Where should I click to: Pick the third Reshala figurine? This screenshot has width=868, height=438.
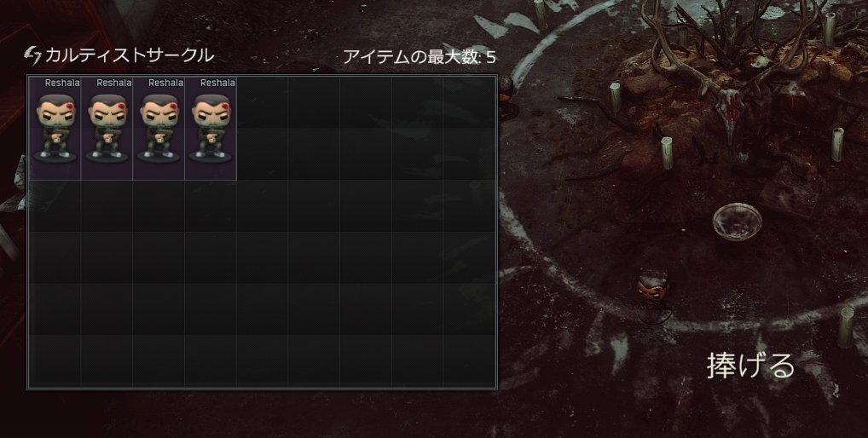pyautogui.click(x=159, y=129)
